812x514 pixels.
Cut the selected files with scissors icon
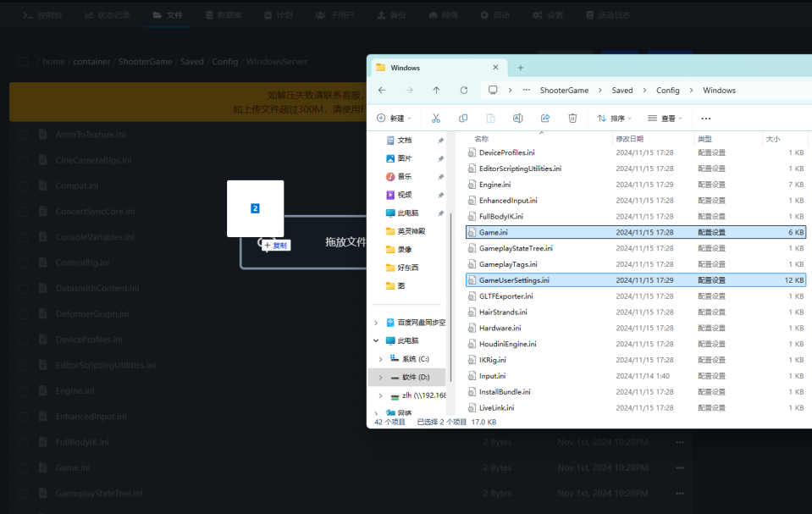[x=436, y=119]
